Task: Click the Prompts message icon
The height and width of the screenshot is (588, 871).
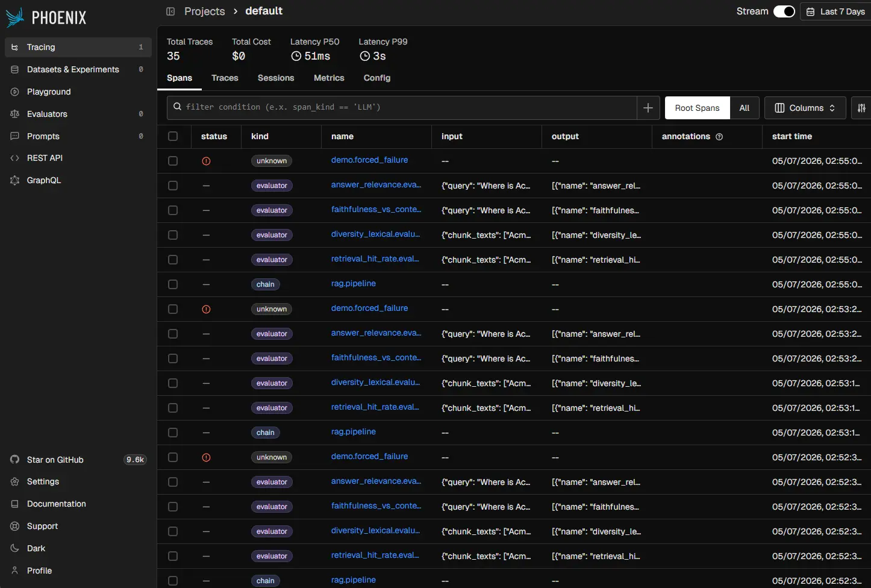Action: coord(15,136)
